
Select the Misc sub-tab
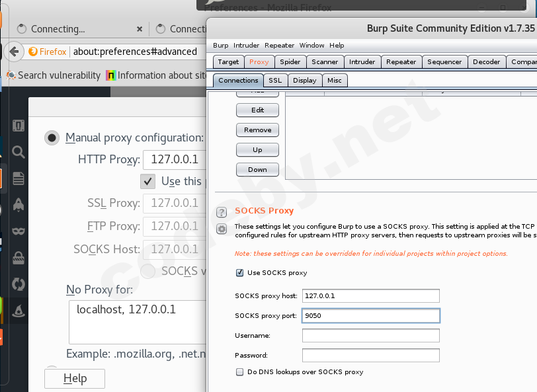coord(335,81)
